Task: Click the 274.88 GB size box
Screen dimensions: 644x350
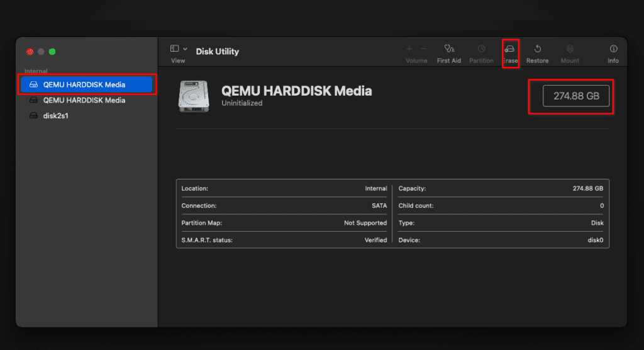Action: pyautogui.click(x=576, y=96)
